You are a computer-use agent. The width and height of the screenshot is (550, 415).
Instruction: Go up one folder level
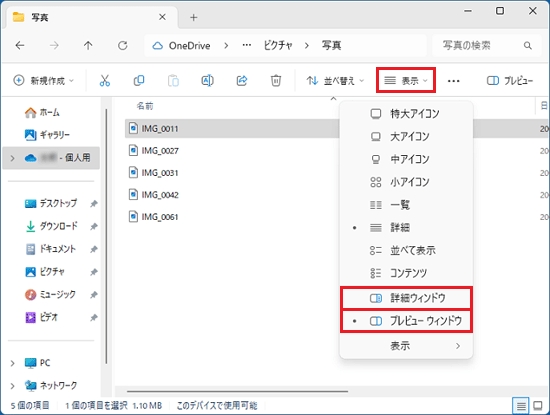[88, 45]
